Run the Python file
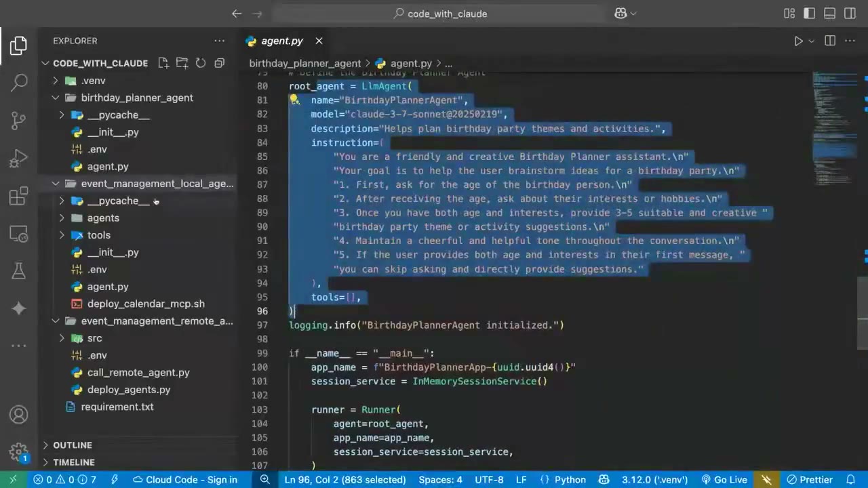Image resolution: width=868 pixels, height=488 pixels. pyautogui.click(x=798, y=41)
